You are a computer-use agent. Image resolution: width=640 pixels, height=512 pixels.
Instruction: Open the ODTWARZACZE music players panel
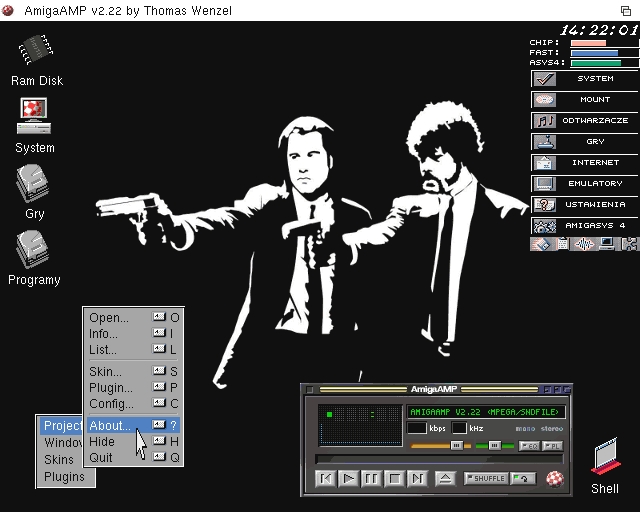click(584, 120)
